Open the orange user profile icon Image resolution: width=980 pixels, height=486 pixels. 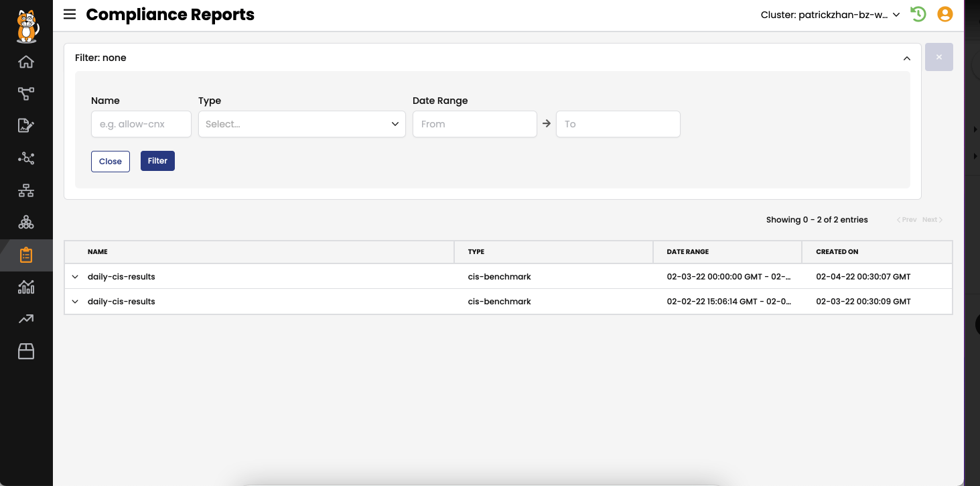pyautogui.click(x=945, y=14)
